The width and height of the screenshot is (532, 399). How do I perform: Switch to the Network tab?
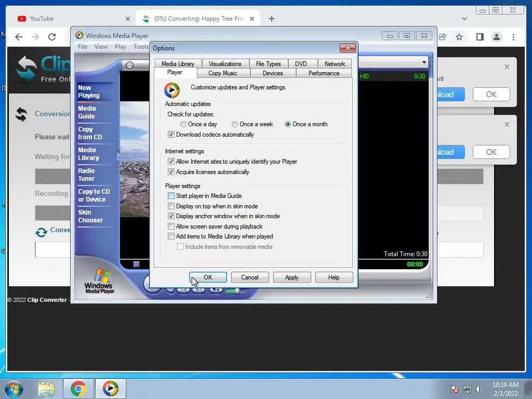tap(335, 64)
